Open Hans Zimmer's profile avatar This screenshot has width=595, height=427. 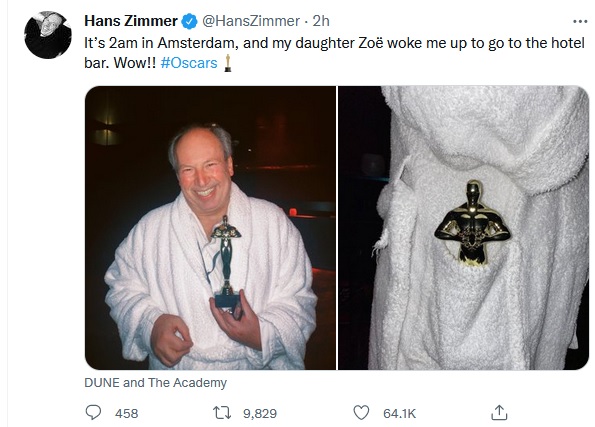coord(48,35)
